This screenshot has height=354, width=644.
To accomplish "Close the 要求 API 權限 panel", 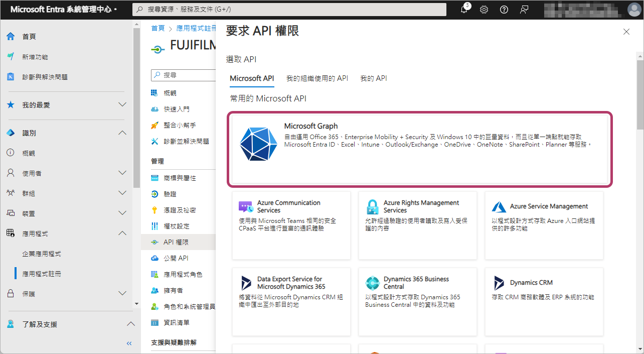I will [x=626, y=32].
